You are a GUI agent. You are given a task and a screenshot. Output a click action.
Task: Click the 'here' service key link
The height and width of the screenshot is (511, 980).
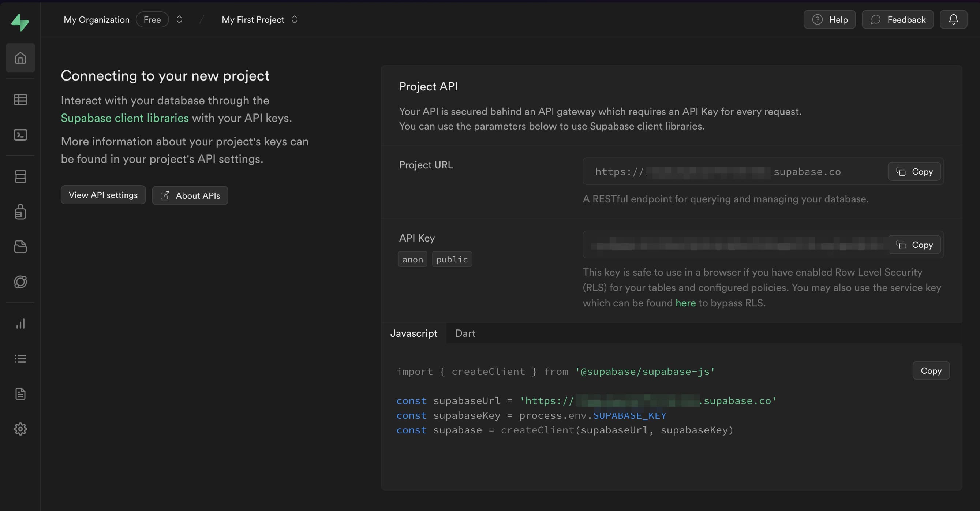pyautogui.click(x=685, y=303)
